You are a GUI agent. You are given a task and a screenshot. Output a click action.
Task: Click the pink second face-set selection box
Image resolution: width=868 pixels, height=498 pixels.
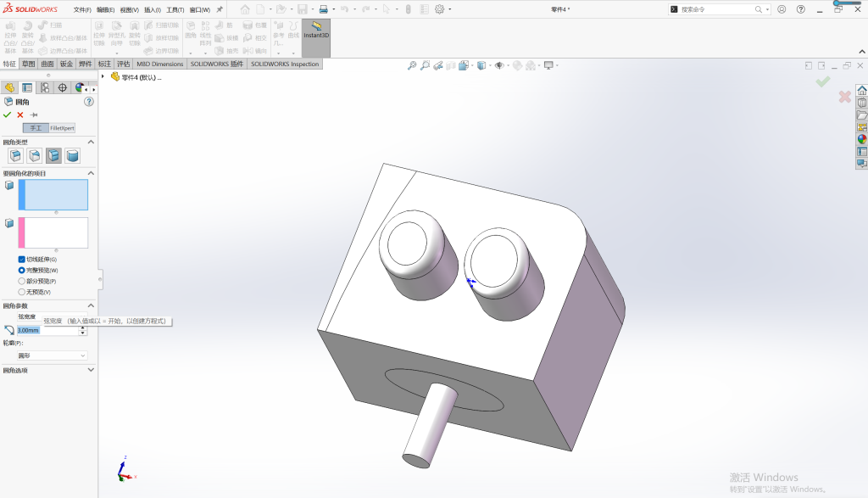click(53, 232)
